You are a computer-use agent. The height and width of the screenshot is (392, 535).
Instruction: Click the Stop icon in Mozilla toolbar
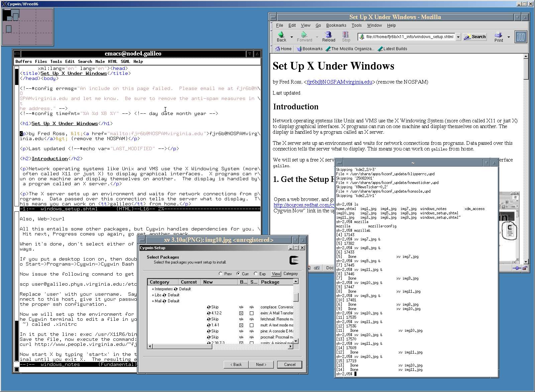(346, 34)
